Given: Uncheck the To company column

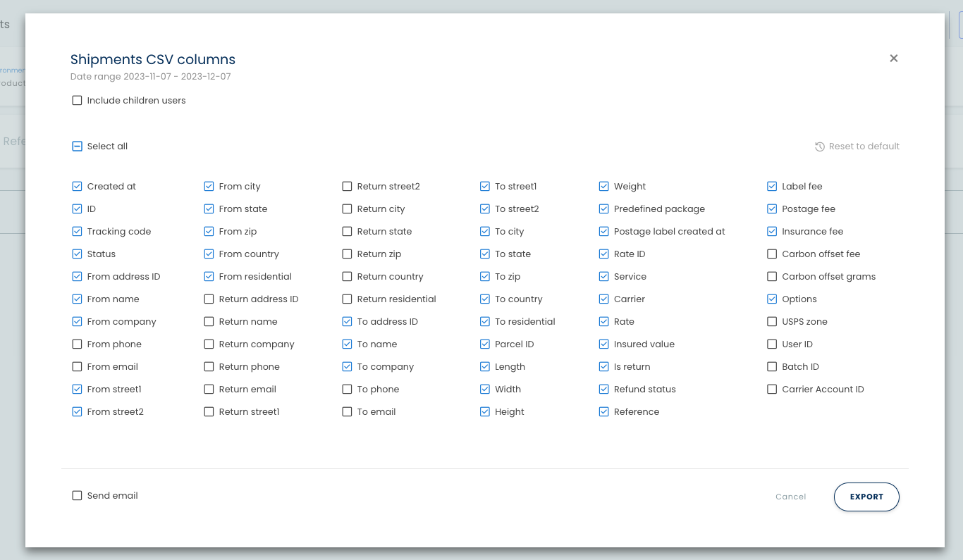Looking at the screenshot, I should click(x=347, y=366).
